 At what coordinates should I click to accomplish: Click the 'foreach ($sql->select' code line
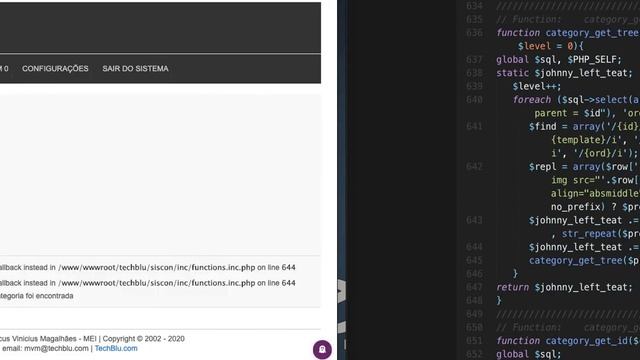coord(576,100)
